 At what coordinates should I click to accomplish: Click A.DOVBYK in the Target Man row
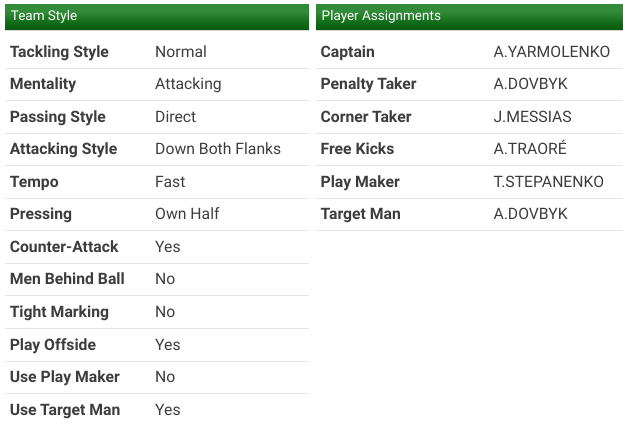pos(531,214)
